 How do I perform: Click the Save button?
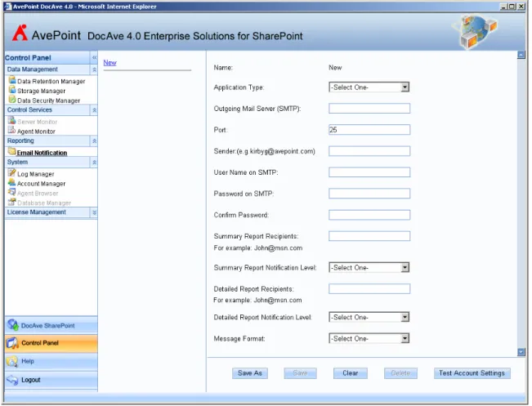coord(300,373)
